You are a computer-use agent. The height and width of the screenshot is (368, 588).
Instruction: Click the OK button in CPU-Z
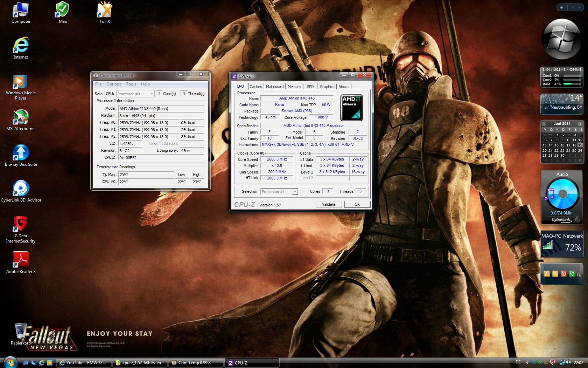(357, 204)
